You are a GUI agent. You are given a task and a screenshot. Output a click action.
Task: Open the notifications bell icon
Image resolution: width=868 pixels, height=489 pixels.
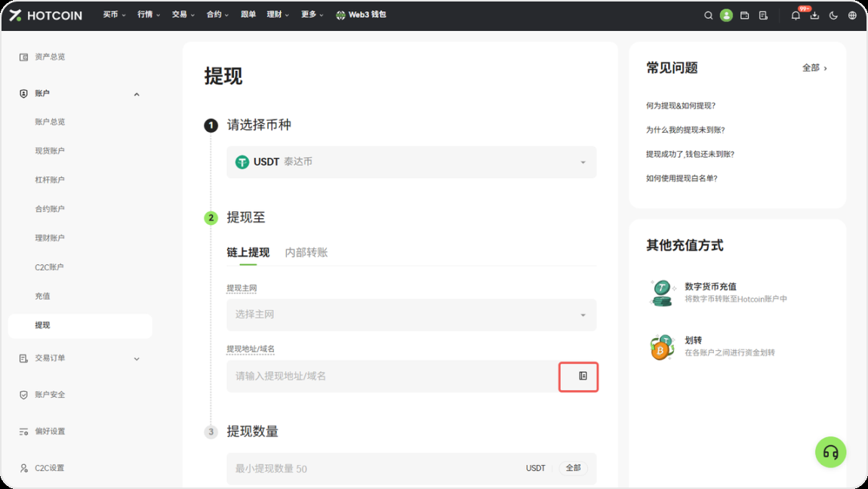coord(796,15)
